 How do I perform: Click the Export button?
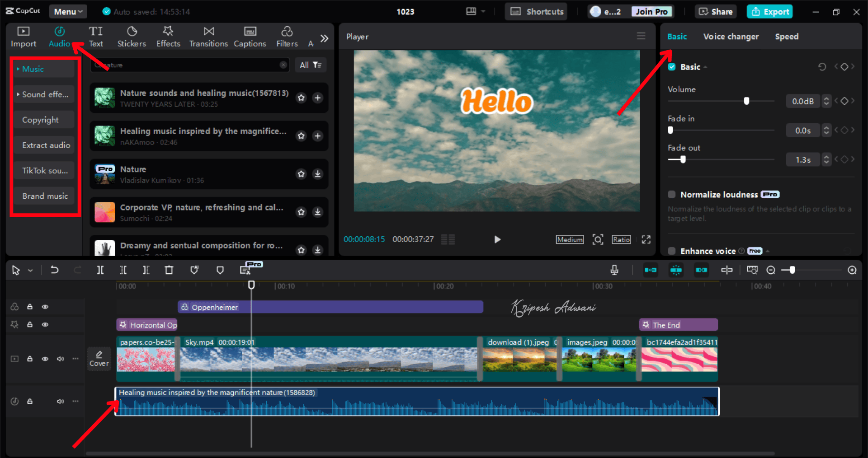pyautogui.click(x=769, y=12)
